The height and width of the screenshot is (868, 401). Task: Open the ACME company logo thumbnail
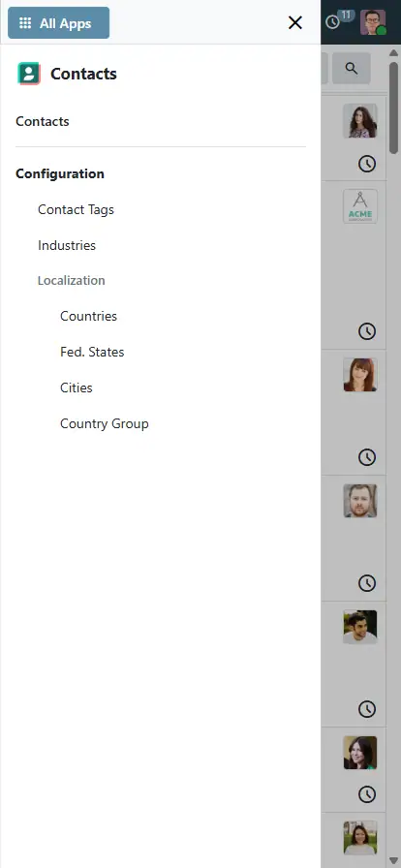pyautogui.click(x=360, y=206)
